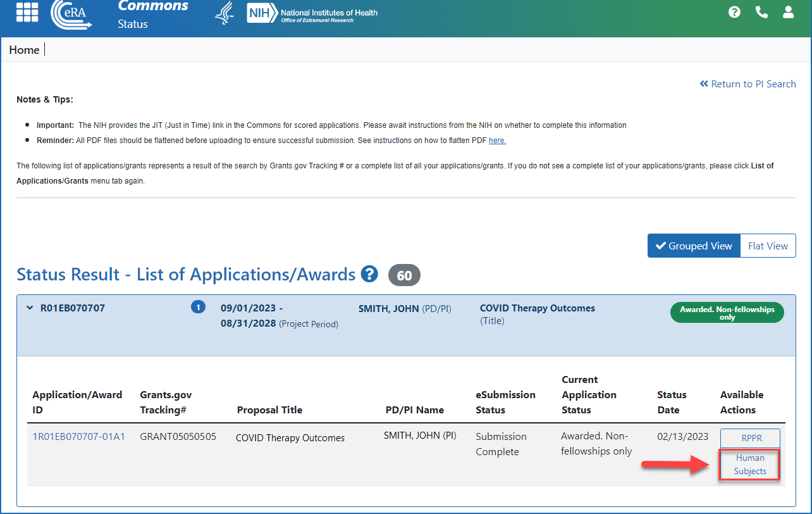Click the Awarded Non-fellowships only status badge
The image size is (812, 514).
(727, 313)
